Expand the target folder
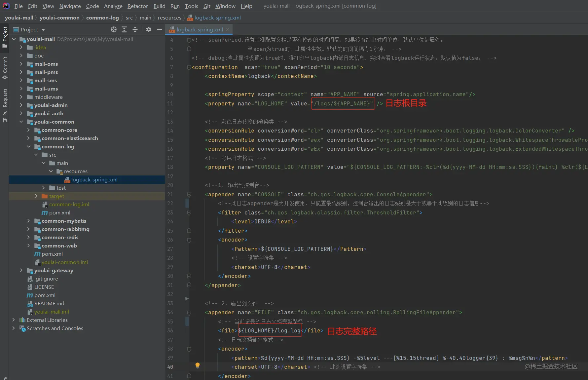 [x=36, y=196]
